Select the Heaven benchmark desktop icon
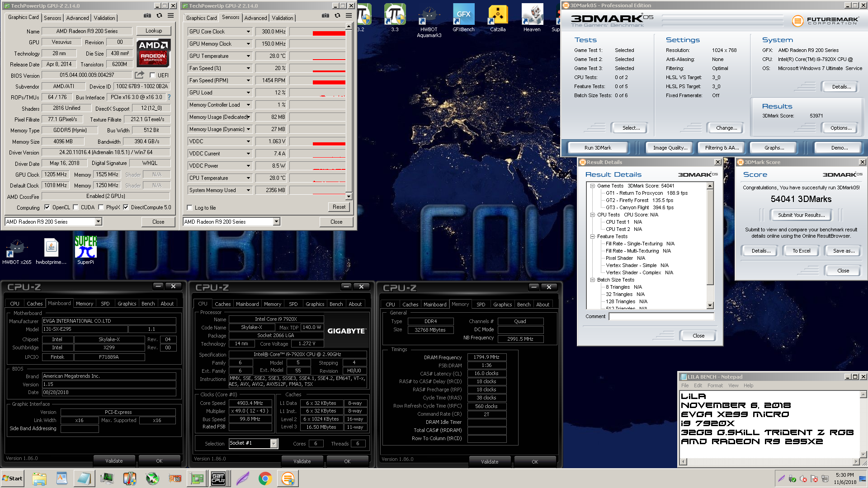Viewport: 868px width, 488px height. [532, 18]
